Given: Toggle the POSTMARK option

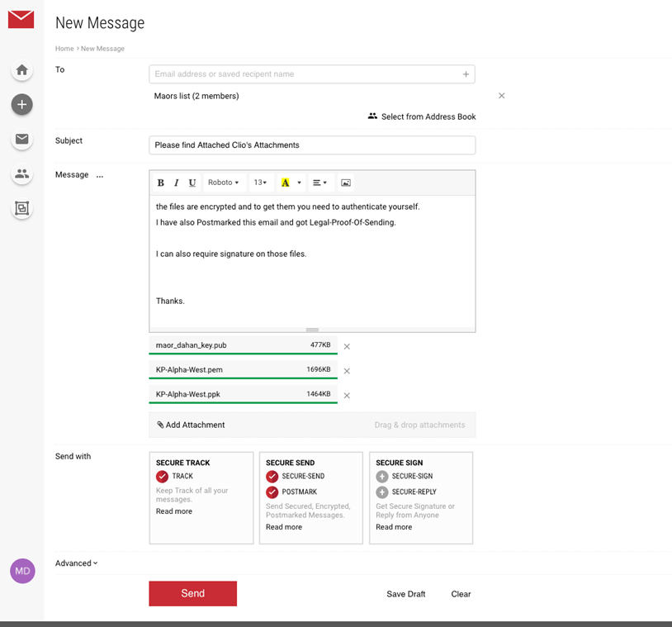Looking at the screenshot, I should coord(272,492).
